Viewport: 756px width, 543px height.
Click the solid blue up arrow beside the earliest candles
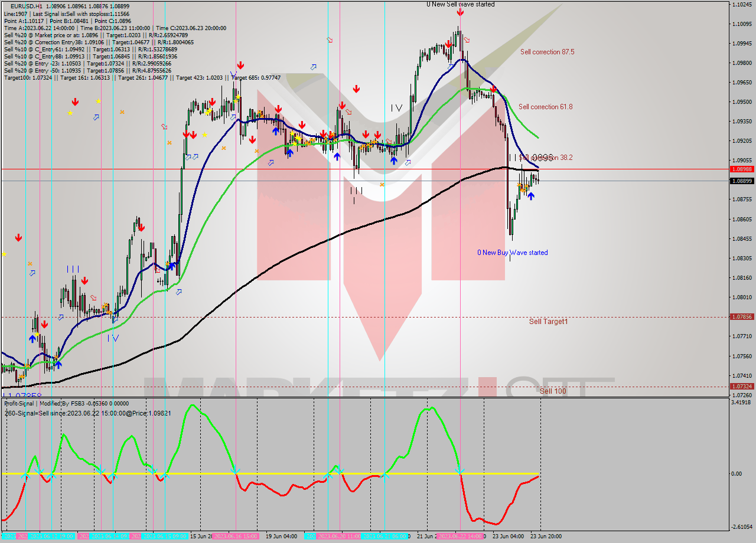point(32,338)
